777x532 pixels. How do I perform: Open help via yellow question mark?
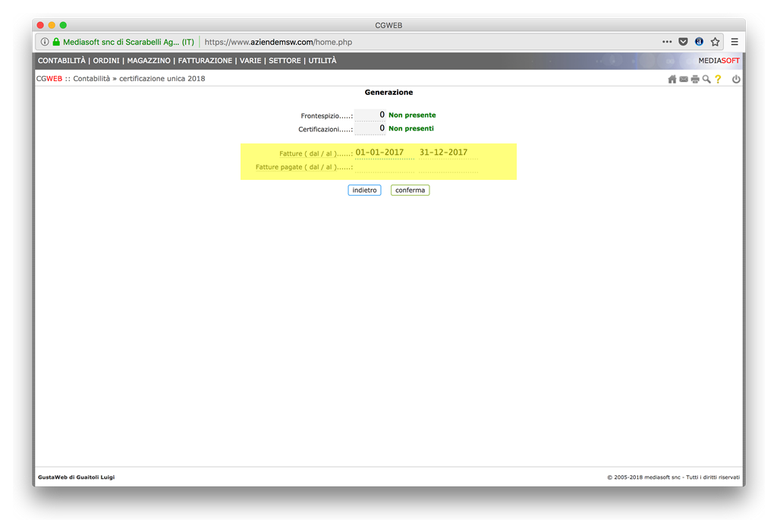(718, 80)
